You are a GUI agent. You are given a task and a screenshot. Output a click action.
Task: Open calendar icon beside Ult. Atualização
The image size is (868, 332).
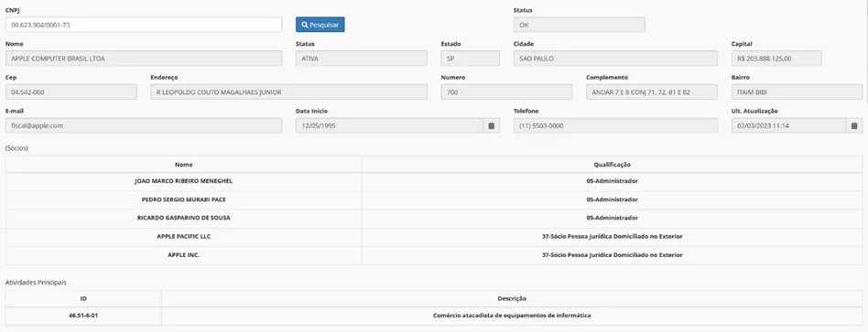coord(854,125)
